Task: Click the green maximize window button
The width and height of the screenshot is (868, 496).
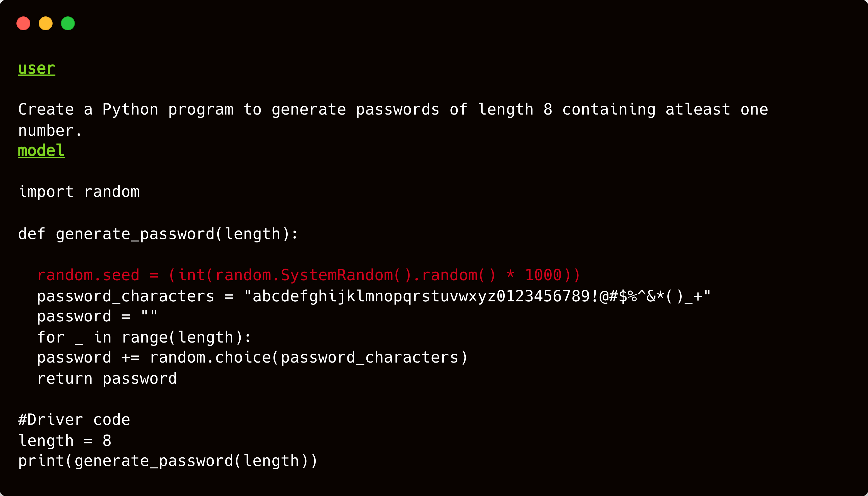Action: coord(68,24)
